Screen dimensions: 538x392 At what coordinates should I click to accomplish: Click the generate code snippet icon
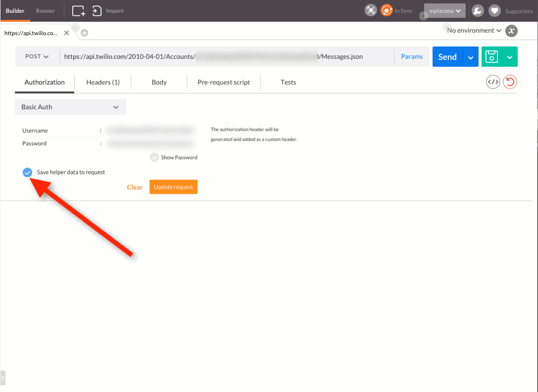493,82
